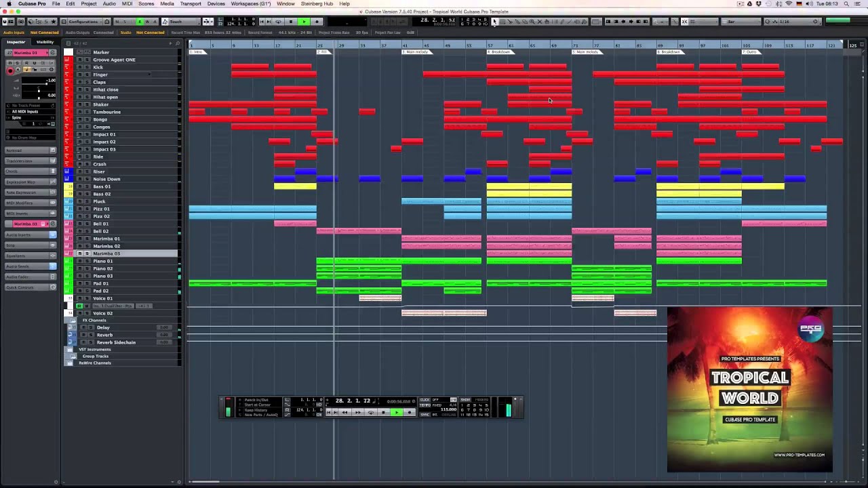Click the 4: Breakdown marker
The image size is (868, 488).
pyautogui.click(x=500, y=52)
